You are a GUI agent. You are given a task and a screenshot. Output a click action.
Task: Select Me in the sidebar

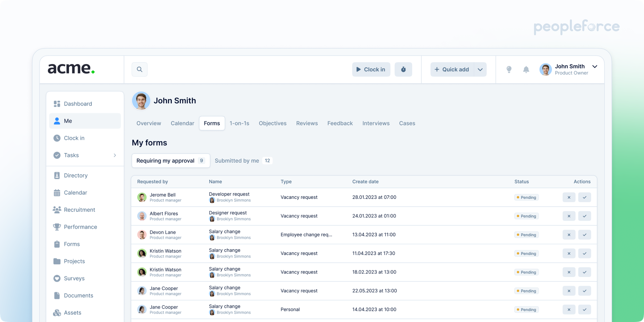pos(85,121)
